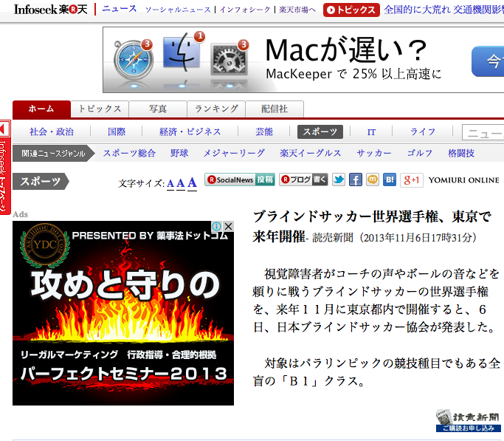Click インフォシーク header link
504x441 pixels.
click(x=245, y=10)
